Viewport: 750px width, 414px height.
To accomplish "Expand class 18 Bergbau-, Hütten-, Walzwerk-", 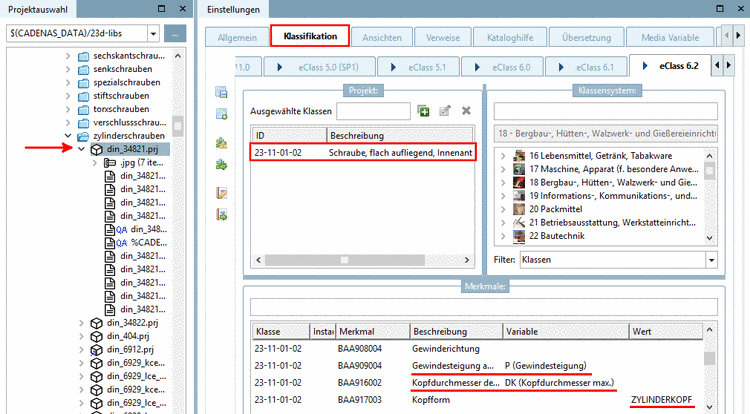I will tap(503, 183).
